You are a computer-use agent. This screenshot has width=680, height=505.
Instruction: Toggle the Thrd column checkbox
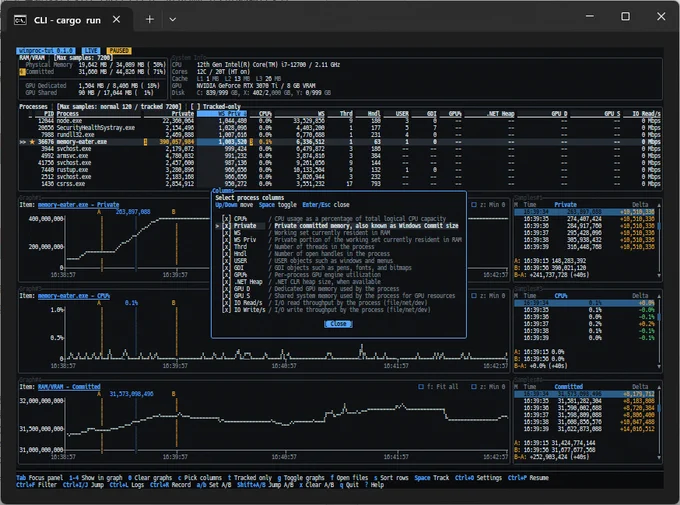(x=226, y=246)
